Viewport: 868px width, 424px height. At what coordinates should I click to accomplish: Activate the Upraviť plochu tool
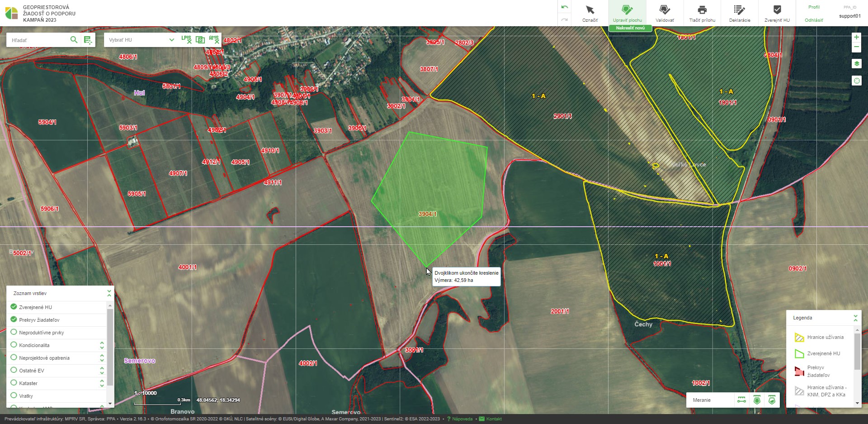(x=627, y=13)
